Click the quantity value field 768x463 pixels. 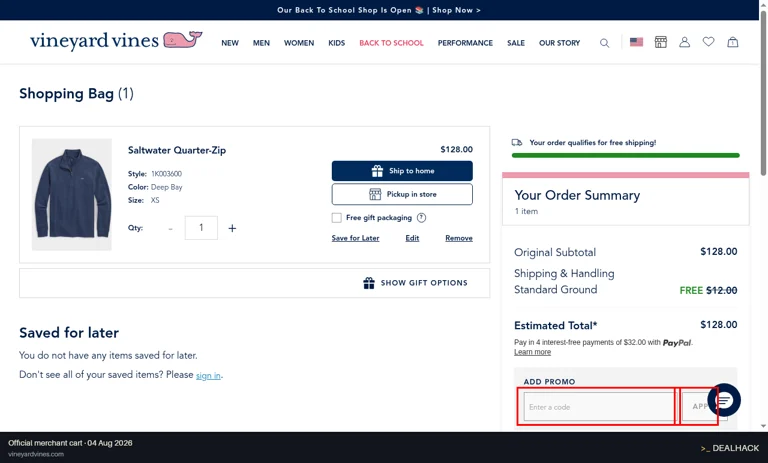point(201,228)
